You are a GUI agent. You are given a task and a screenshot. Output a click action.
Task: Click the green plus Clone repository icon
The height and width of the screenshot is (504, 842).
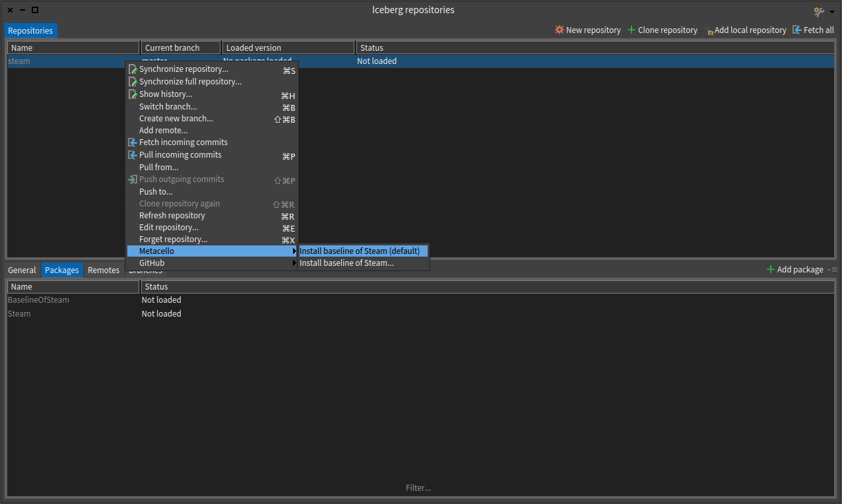(x=631, y=30)
